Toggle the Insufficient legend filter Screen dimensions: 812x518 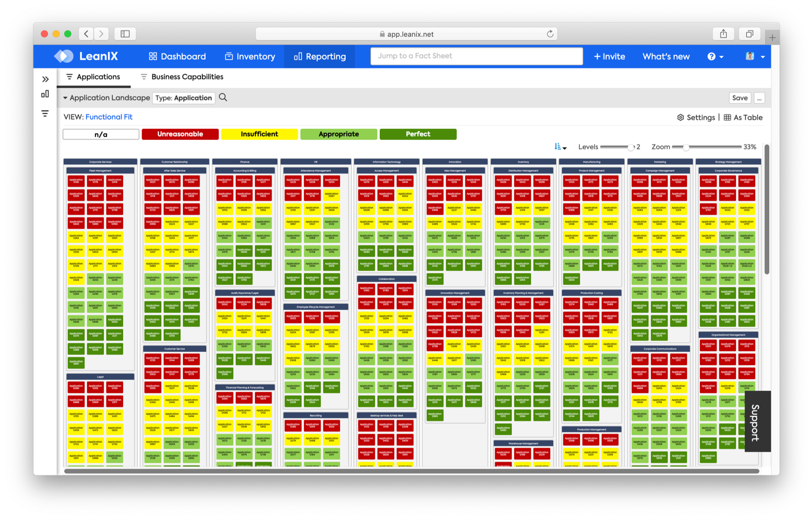coord(259,134)
